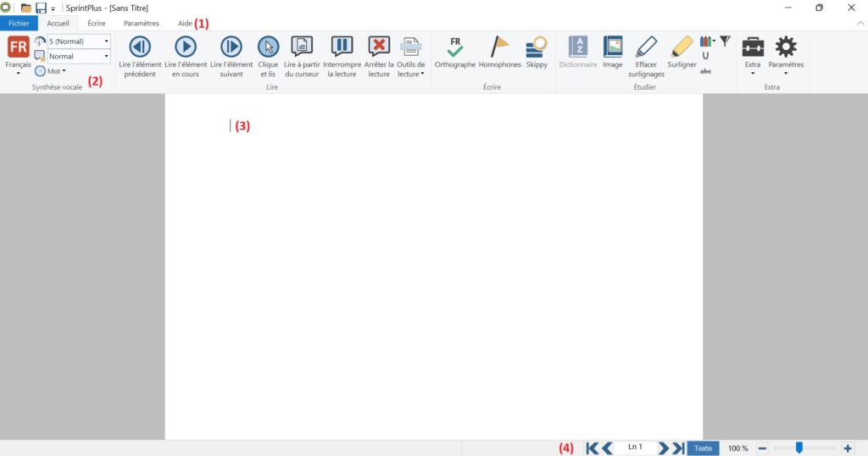868x456 pixels.
Task: Click the SprintPlus app icon in title bar
Action: click(x=6, y=8)
